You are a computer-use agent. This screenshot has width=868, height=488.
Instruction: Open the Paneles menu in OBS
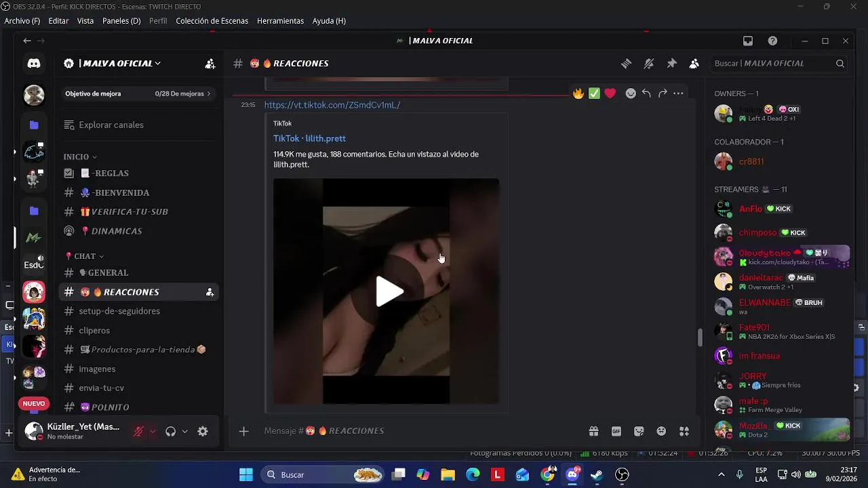(x=121, y=21)
